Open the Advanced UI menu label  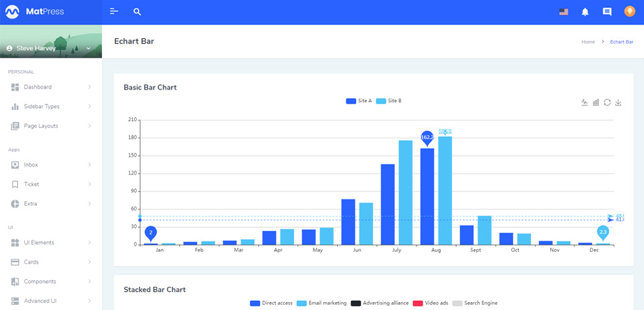coord(40,301)
